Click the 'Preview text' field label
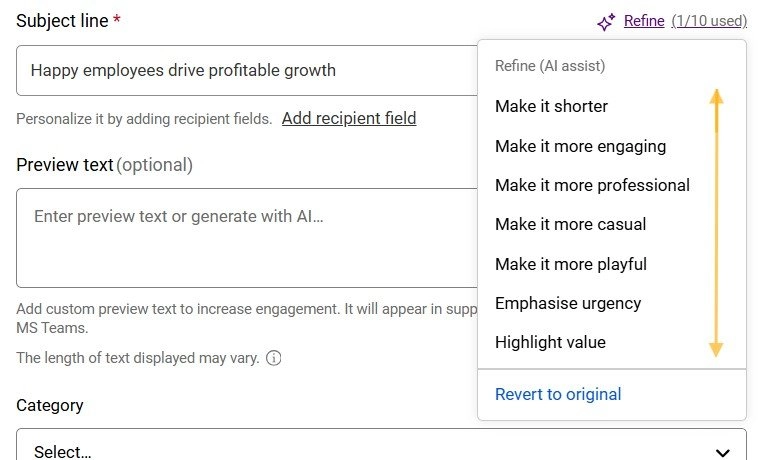This screenshot has height=460, width=775. (x=65, y=165)
